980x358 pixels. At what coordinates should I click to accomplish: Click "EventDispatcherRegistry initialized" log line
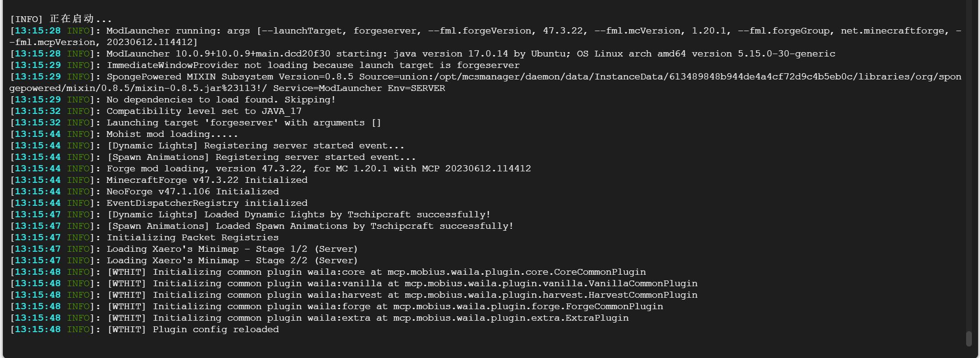click(207, 203)
